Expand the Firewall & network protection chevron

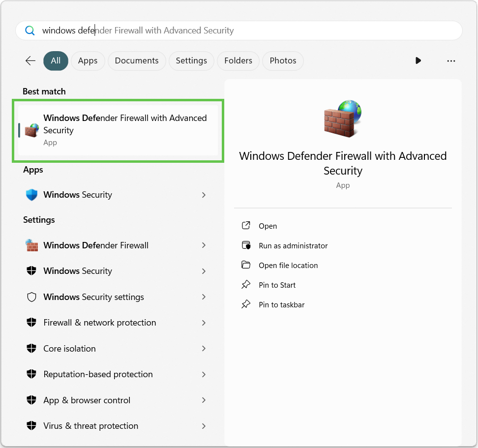pyautogui.click(x=204, y=323)
